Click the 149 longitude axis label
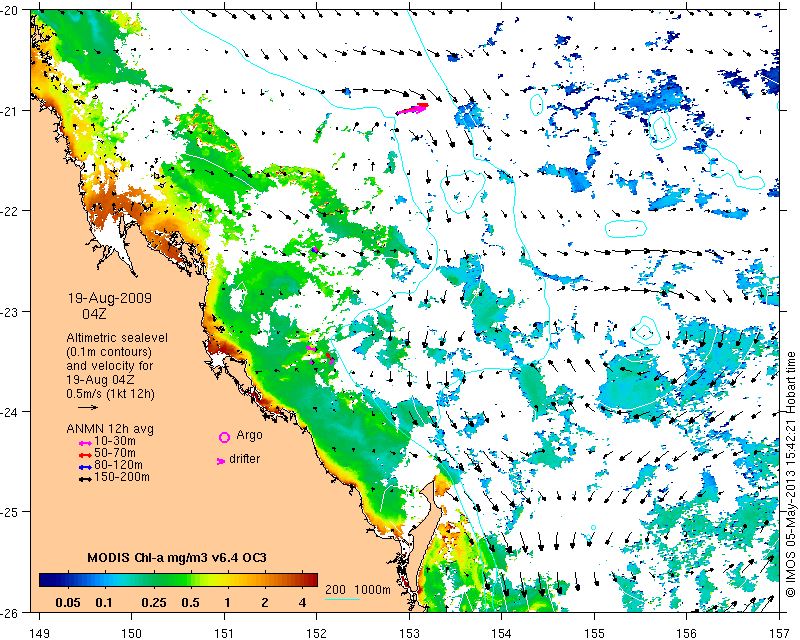 [39, 633]
